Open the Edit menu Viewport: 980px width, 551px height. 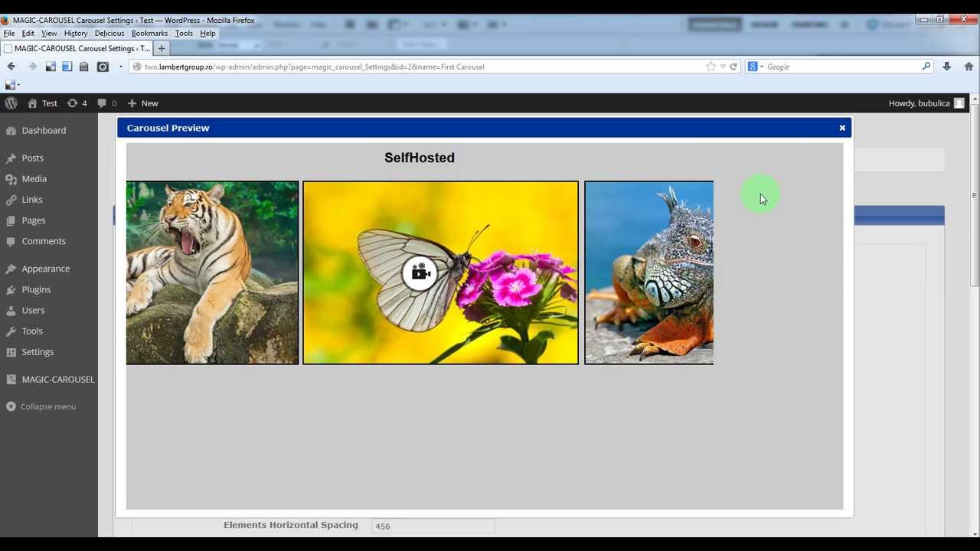coord(28,33)
